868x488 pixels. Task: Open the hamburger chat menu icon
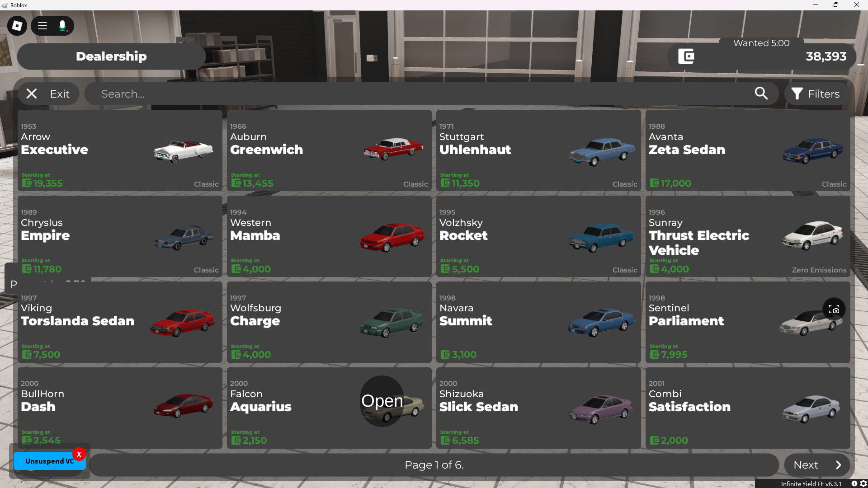(x=42, y=26)
